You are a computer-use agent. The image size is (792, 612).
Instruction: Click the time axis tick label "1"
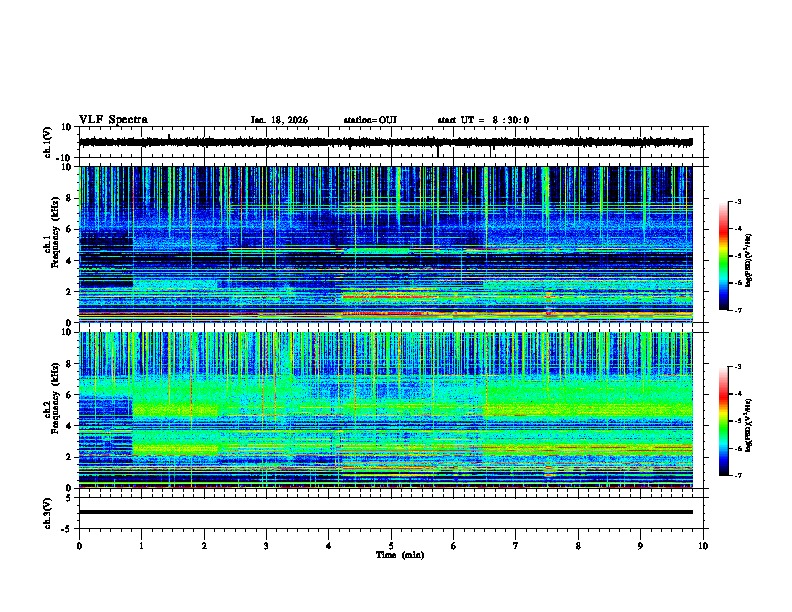(142, 546)
